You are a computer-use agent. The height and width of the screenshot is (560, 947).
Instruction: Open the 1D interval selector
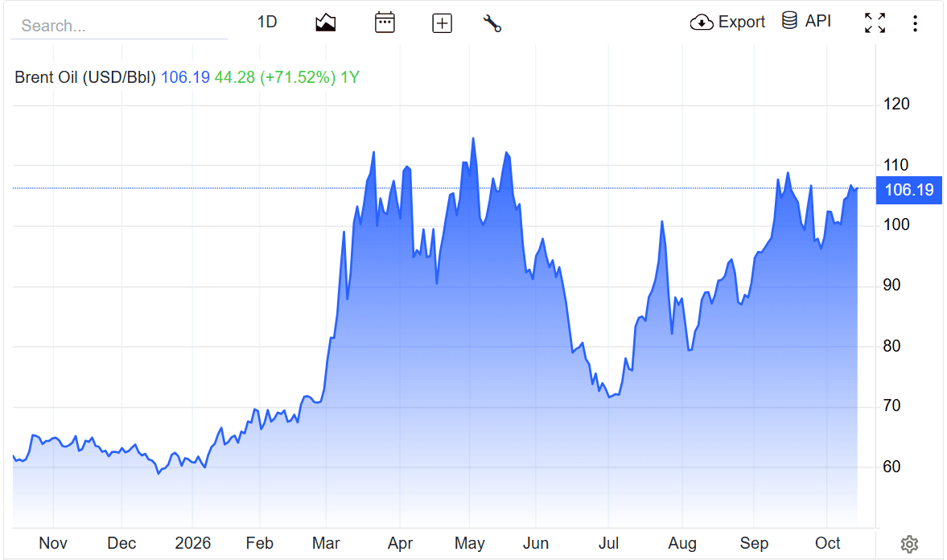click(267, 23)
